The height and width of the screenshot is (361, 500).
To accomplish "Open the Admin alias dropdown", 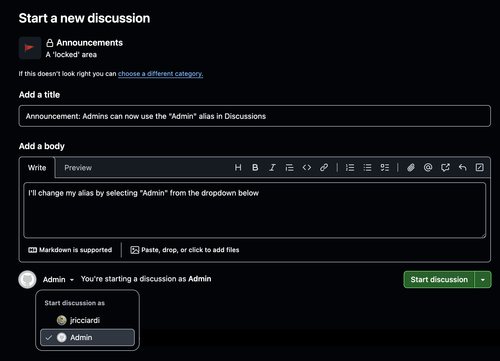I will pyautogui.click(x=58, y=280).
